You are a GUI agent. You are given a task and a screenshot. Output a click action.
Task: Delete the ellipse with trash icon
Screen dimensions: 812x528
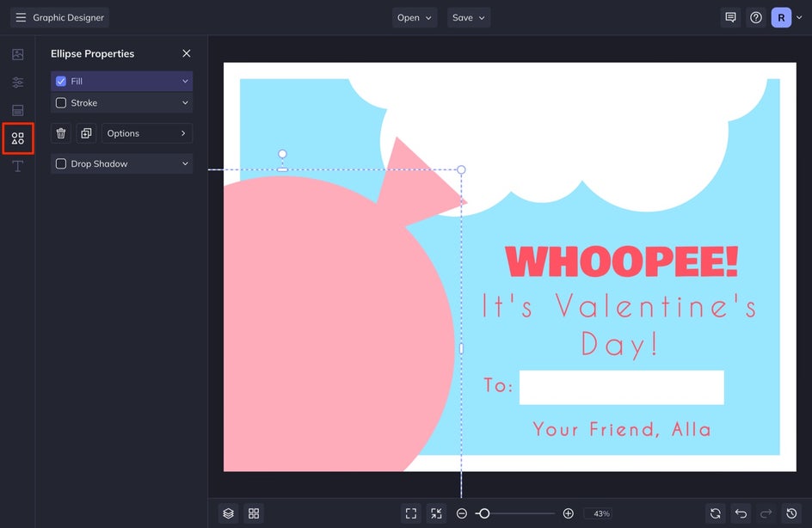pos(61,133)
